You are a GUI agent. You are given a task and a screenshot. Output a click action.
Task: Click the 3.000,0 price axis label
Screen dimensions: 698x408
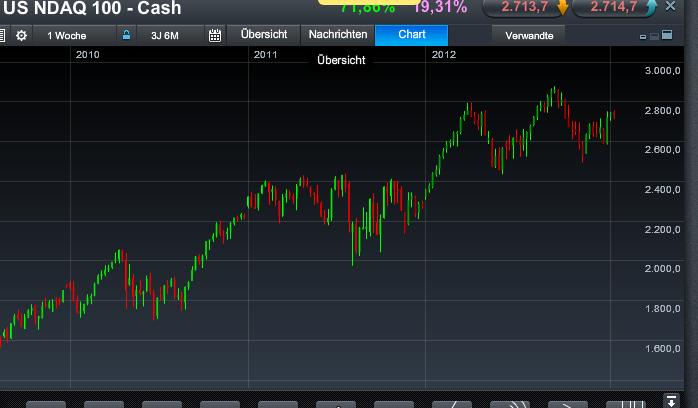pos(662,71)
